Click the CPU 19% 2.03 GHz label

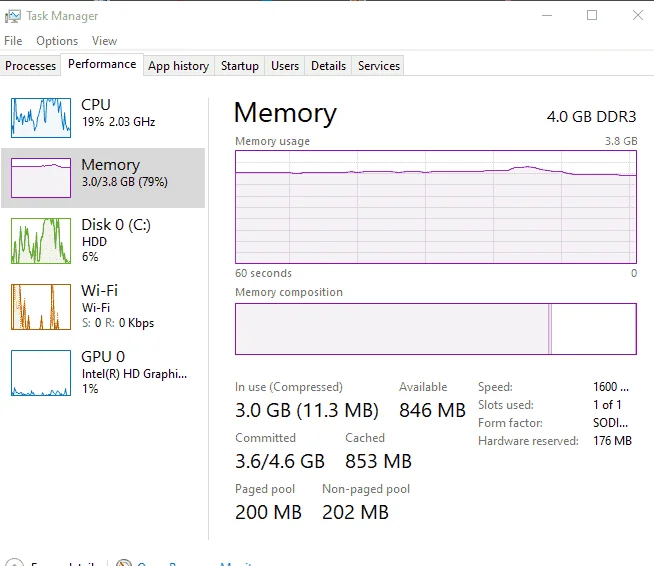pos(118,113)
